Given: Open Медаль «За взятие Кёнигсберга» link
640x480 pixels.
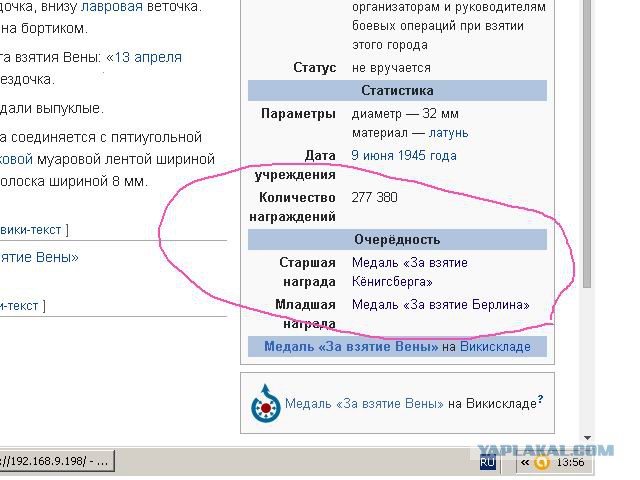Looking at the screenshot, I should [410, 272].
